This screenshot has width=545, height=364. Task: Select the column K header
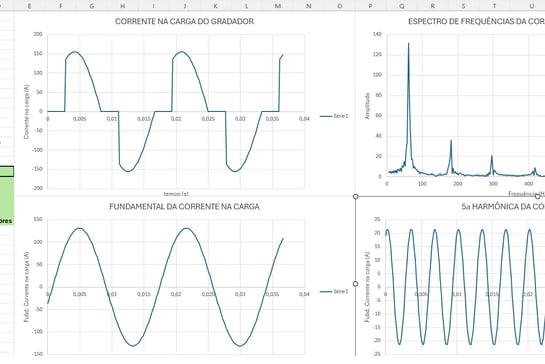(215, 6)
